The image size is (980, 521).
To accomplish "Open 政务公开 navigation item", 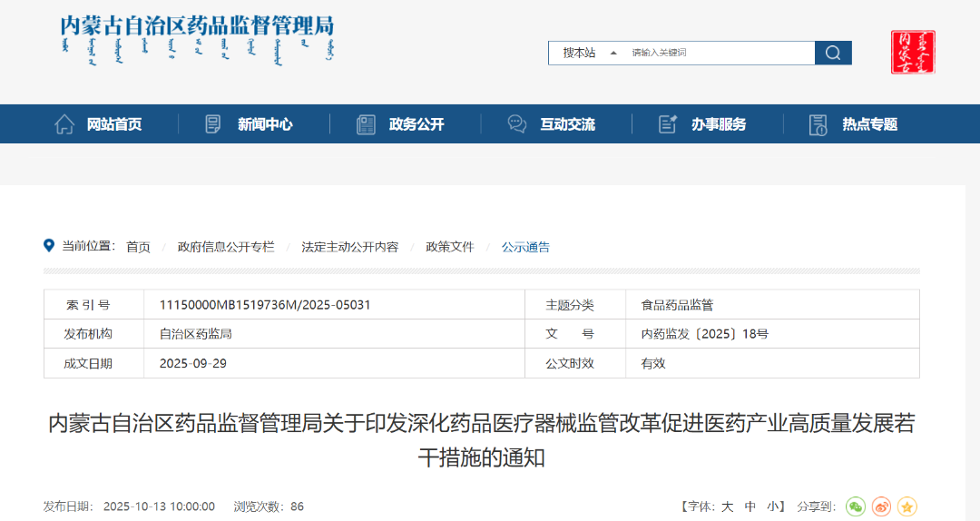I will point(416,124).
